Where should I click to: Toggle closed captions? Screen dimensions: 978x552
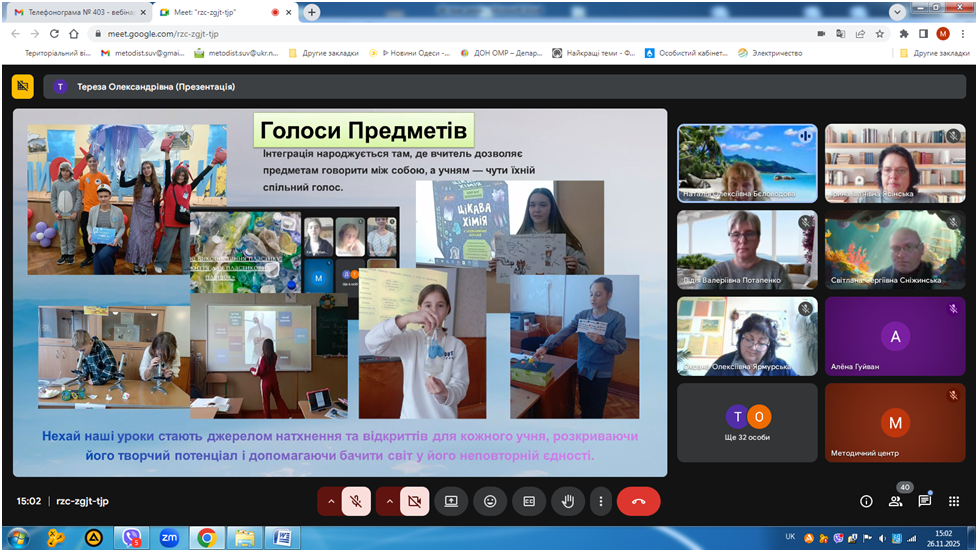(529, 501)
